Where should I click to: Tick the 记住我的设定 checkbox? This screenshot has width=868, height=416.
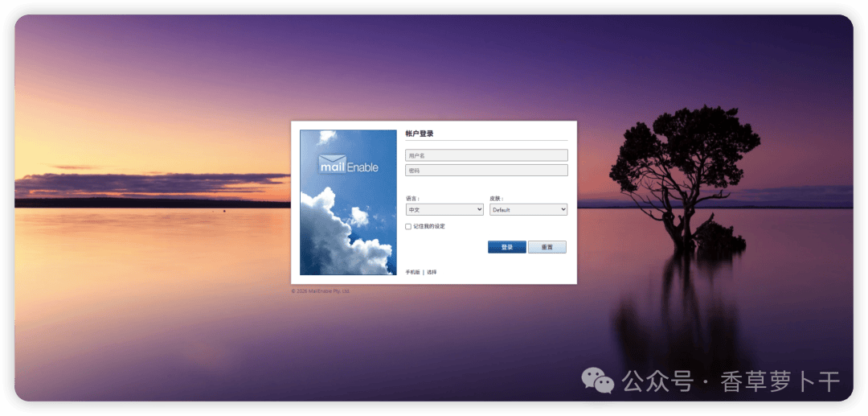408,227
